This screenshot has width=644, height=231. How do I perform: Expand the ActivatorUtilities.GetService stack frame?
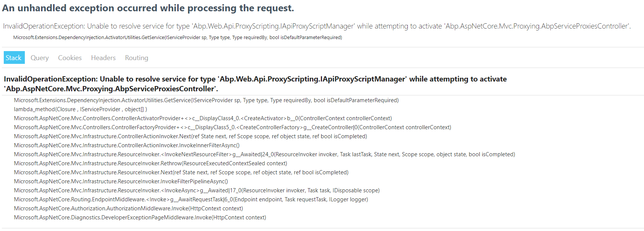coord(206,100)
